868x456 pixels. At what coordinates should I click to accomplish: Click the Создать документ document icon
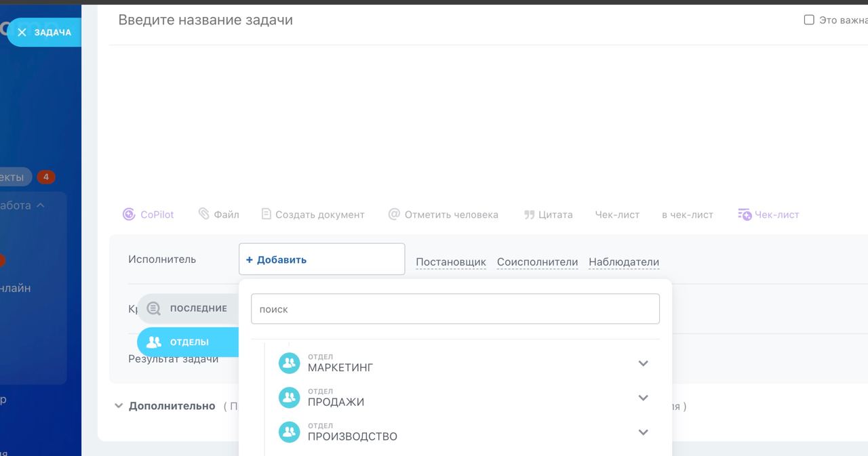tap(267, 214)
